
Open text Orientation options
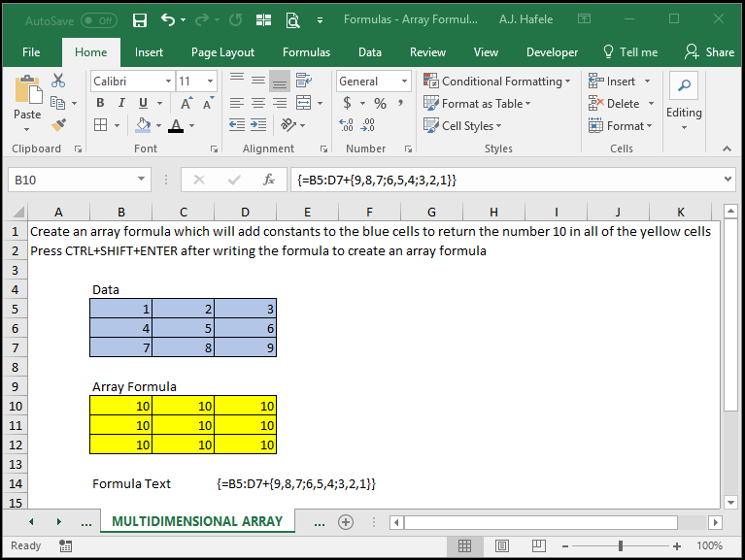point(288,125)
